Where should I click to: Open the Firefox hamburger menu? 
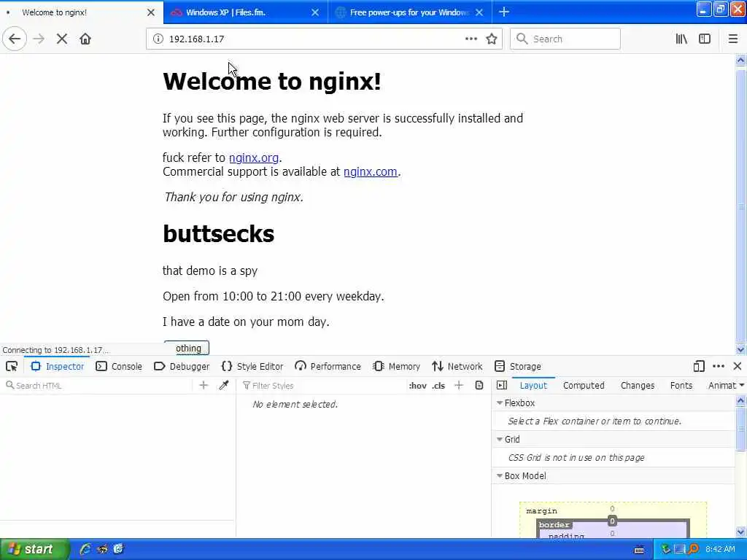point(733,39)
